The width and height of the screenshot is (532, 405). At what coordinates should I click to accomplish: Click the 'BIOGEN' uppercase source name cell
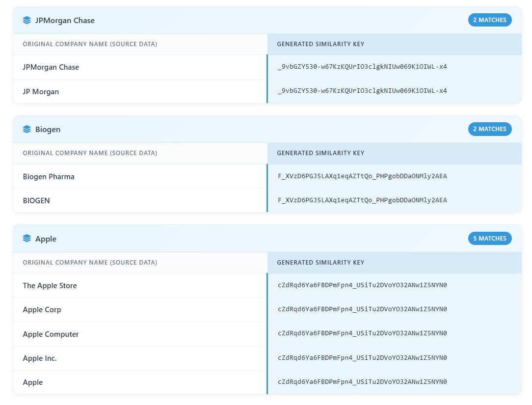click(x=140, y=201)
